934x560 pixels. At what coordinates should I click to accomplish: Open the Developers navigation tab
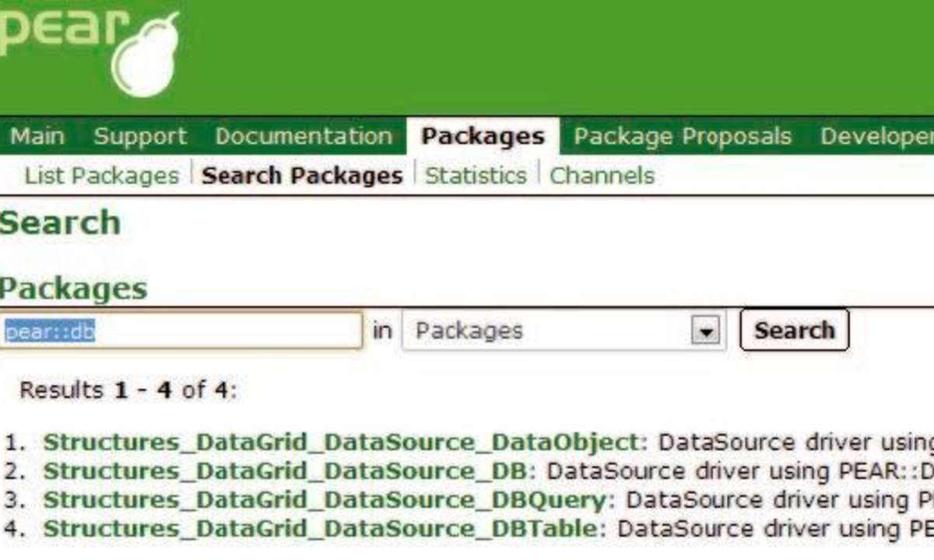pos(876,137)
